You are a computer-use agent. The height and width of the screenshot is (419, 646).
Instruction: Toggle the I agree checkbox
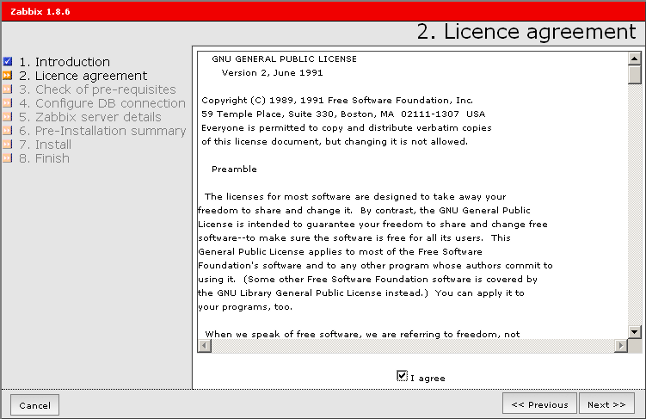click(402, 376)
